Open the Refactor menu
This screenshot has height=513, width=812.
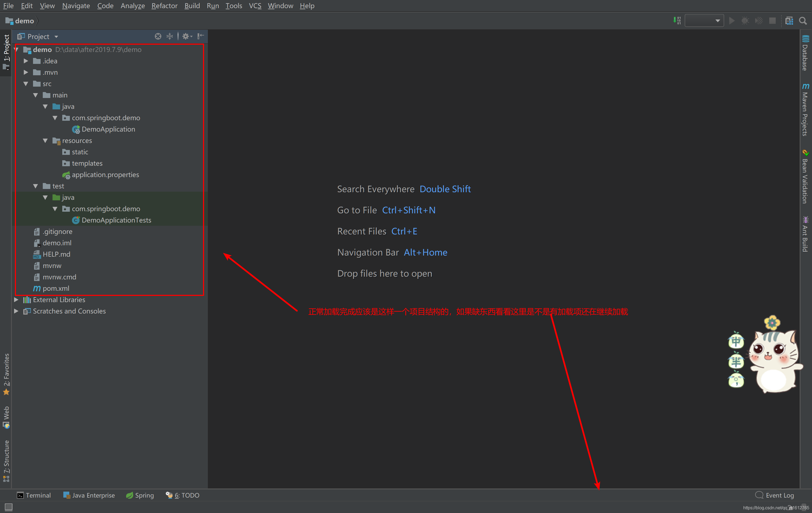click(x=164, y=6)
